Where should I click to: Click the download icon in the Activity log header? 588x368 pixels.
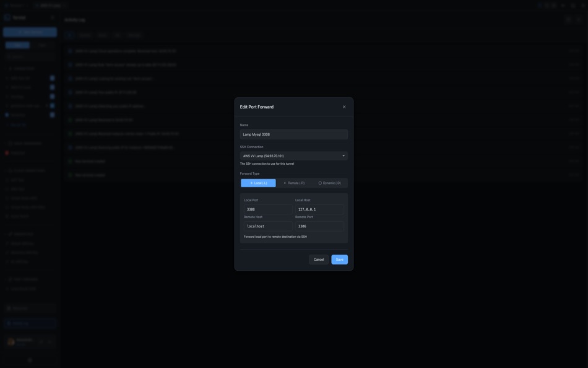[566, 18]
